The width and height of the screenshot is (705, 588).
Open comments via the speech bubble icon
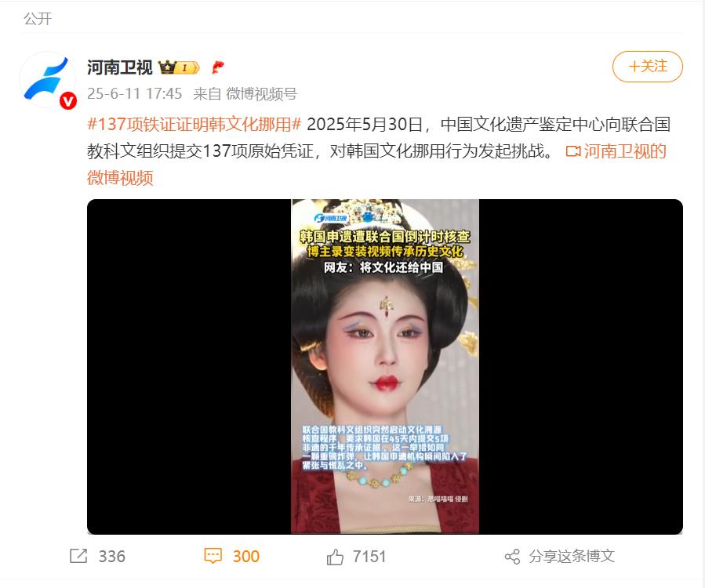tap(213, 556)
